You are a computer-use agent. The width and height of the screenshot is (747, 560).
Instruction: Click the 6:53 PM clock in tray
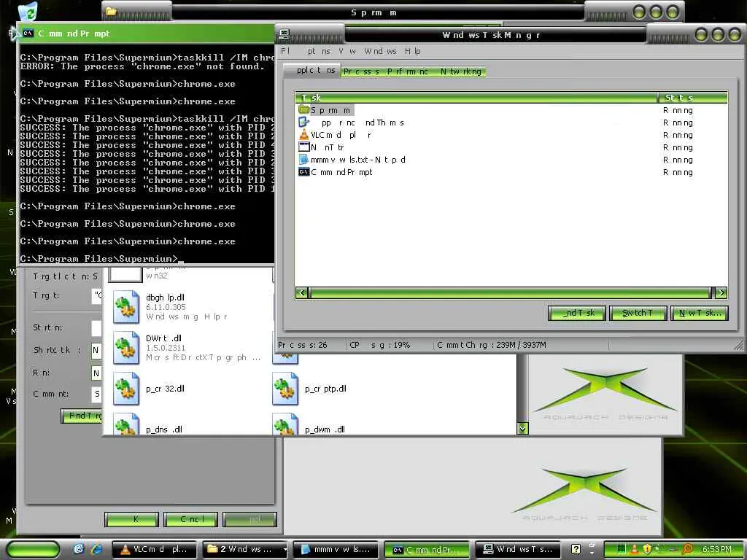(x=716, y=549)
